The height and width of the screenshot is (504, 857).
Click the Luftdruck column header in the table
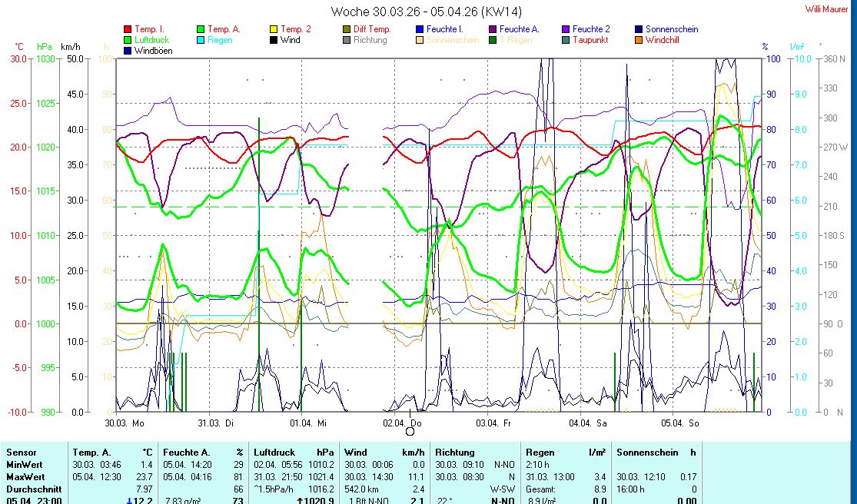(274, 453)
